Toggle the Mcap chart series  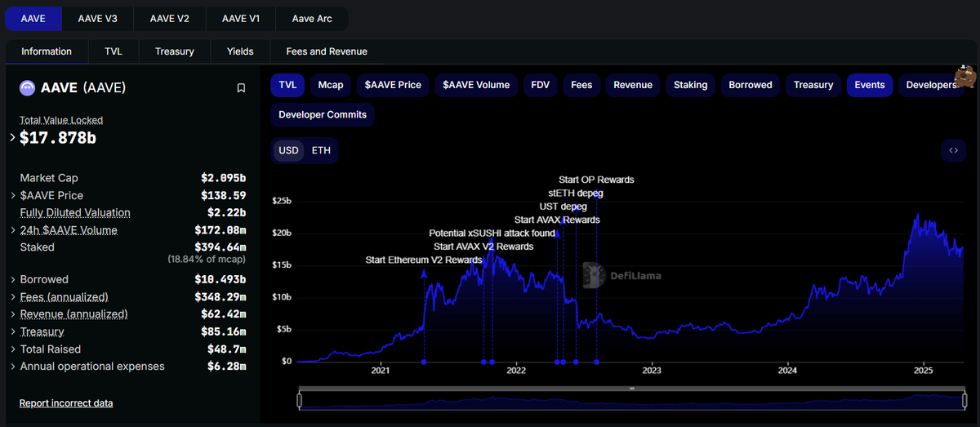click(x=331, y=85)
